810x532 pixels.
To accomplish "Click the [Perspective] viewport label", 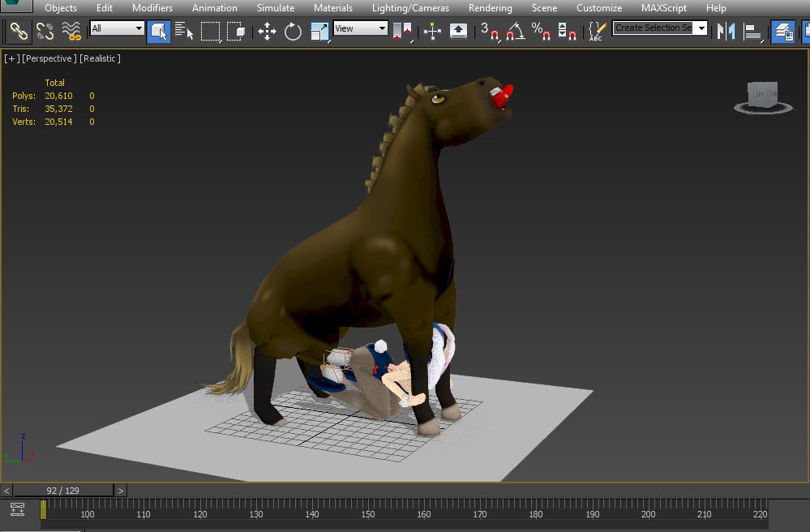I will (49, 58).
